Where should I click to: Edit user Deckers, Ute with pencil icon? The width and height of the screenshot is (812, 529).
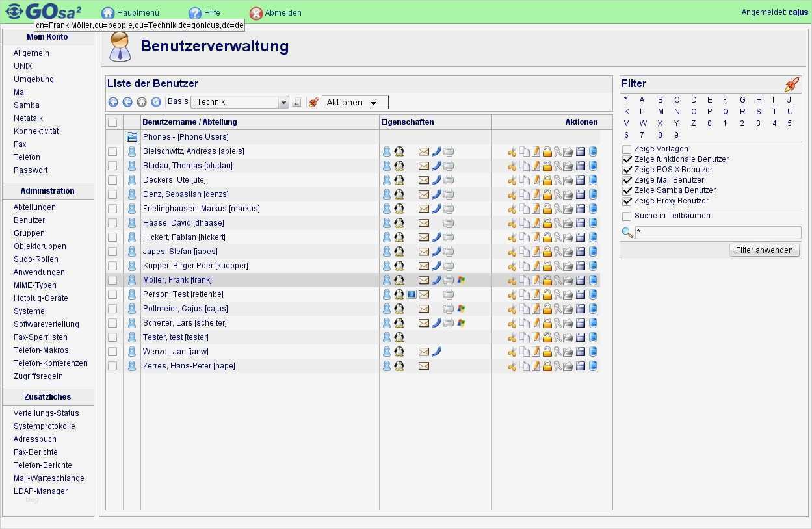[536, 180]
